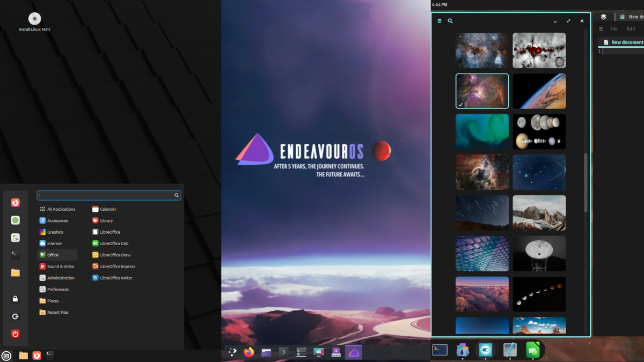The height and width of the screenshot is (362, 644).
Task: Open the File menu in text editor
Action: click(x=614, y=29)
